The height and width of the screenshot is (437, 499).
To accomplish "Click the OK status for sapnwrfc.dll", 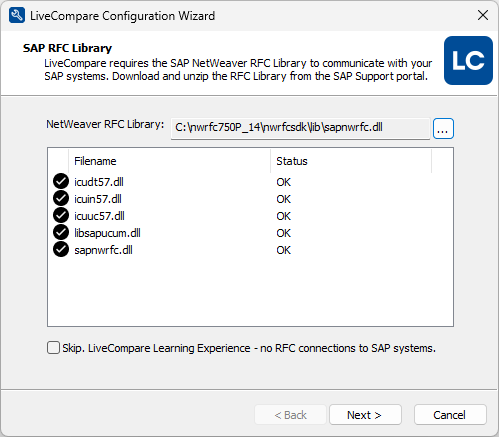I will point(283,250).
